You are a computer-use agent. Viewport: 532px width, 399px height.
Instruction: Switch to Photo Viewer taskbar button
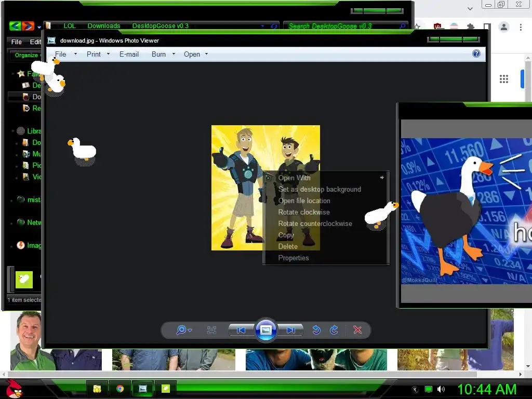[x=142, y=389]
